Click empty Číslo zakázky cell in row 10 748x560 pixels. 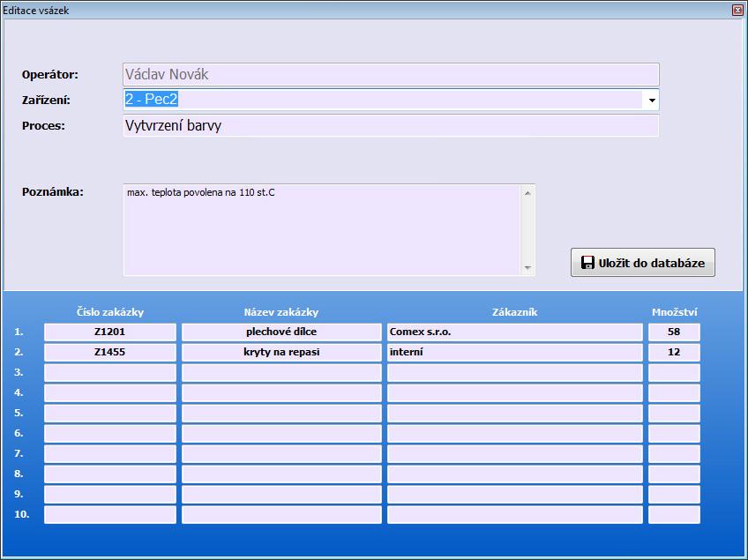tap(110, 515)
